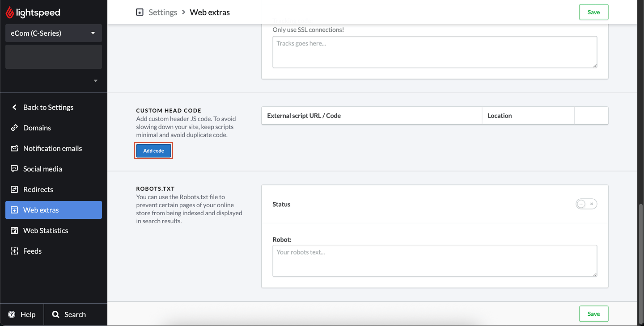Select the Web extras menu item

[54, 210]
